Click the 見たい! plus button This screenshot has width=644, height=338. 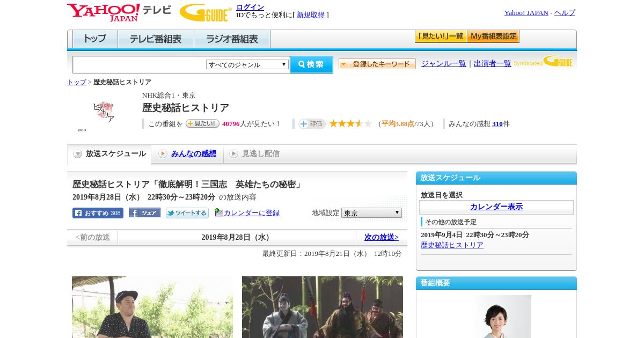(202, 123)
